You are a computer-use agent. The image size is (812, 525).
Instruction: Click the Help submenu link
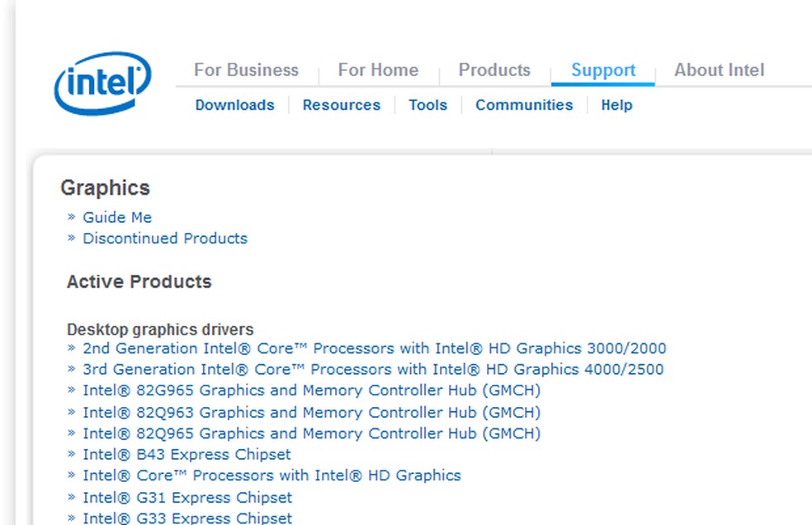point(616,105)
